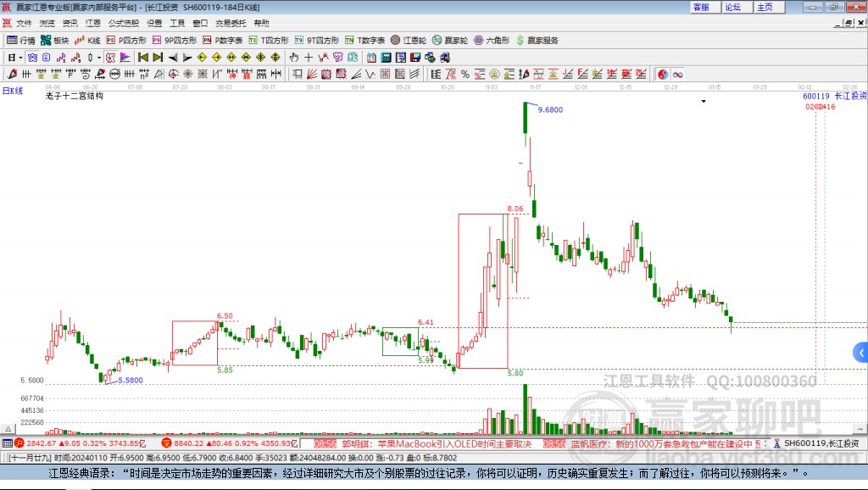Select the hand pan tool
Image resolution: width=868 pixels, height=490 pixels.
294,58
